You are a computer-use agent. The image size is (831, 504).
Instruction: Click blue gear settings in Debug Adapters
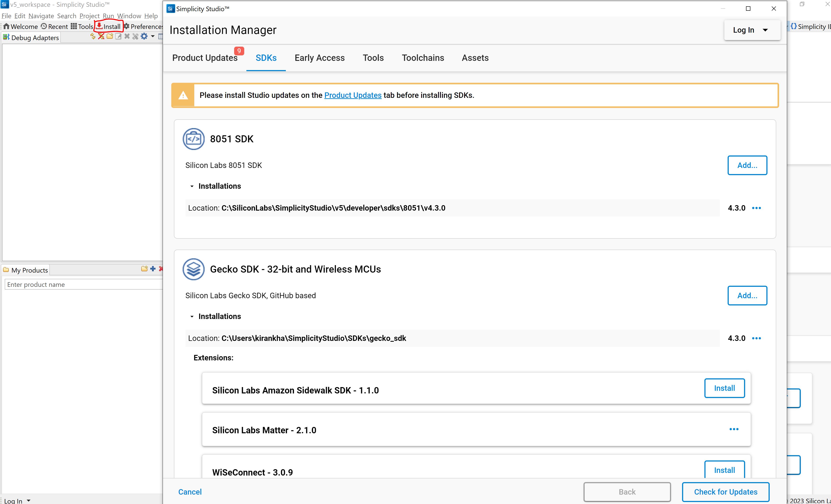[144, 36]
